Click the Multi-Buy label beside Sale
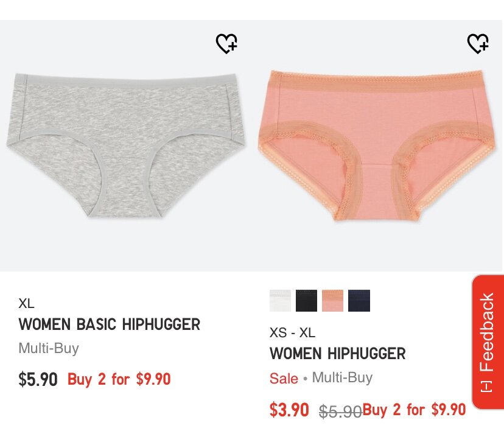This screenshot has height=448, width=504. point(342,377)
